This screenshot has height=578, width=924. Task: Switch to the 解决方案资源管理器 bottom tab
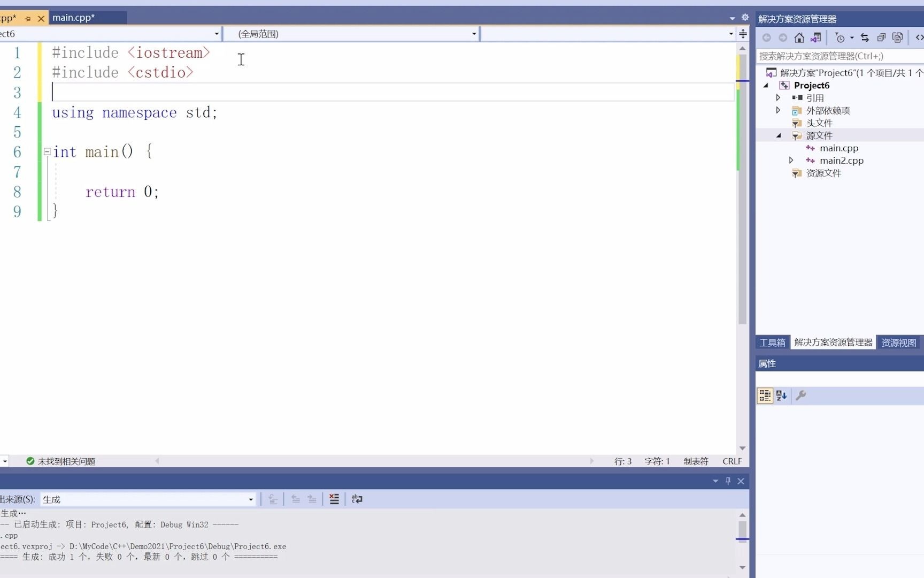click(x=833, y=343)
